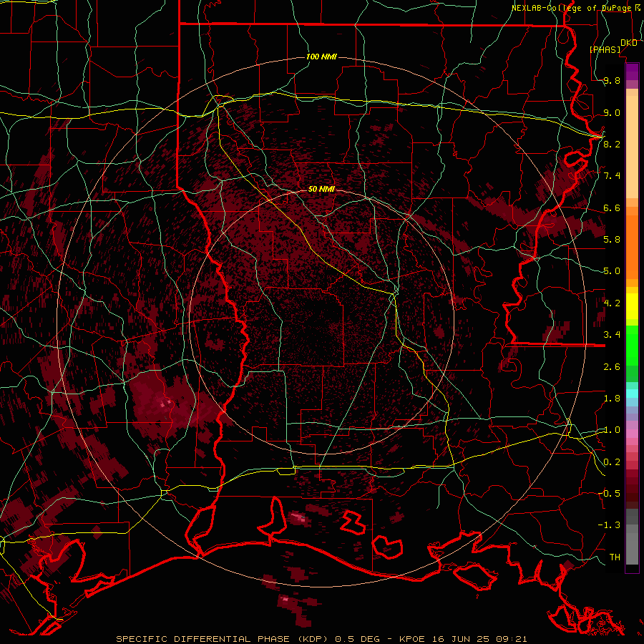Click the yellow color bar segment
This screenshot has width=644, height=644.
pyautogui.click(x=632, y=306)
